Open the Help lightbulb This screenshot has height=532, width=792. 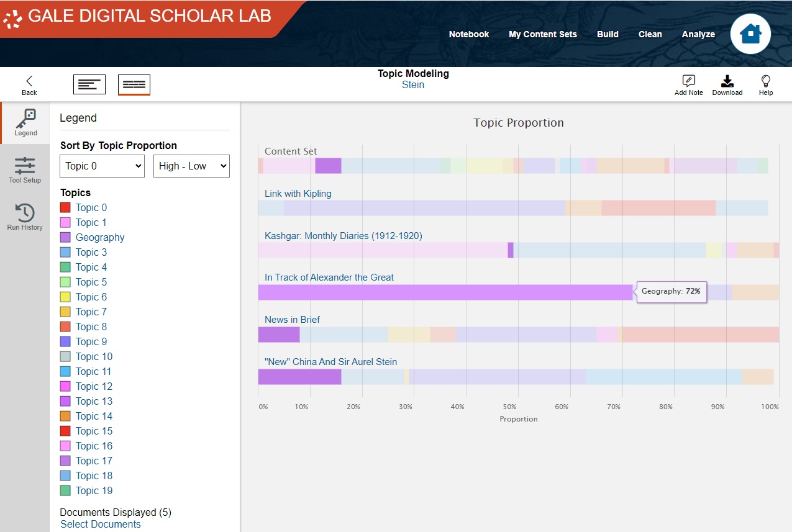pos(766,85)
